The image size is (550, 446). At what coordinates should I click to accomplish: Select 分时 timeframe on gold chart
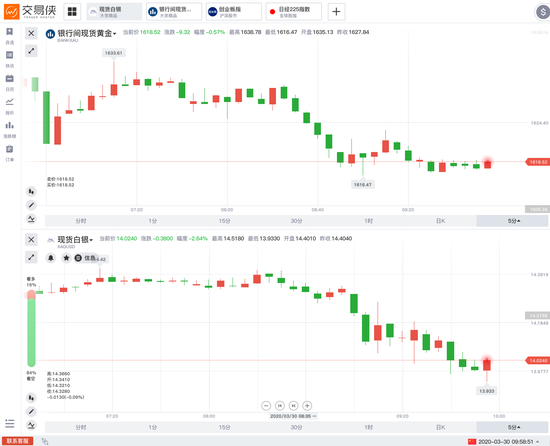(x=81, y=221)
